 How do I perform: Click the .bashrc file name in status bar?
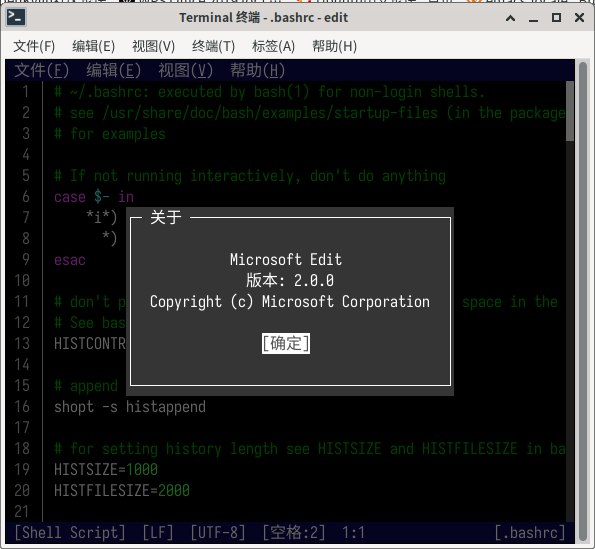[x=530, y=532]
